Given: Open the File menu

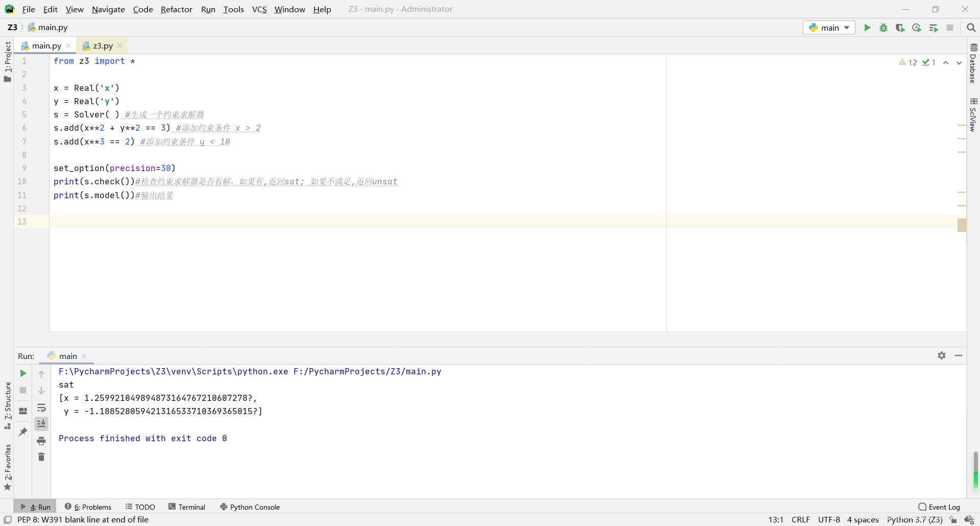Looking at the screenshot, I should (x=29, y=9).
